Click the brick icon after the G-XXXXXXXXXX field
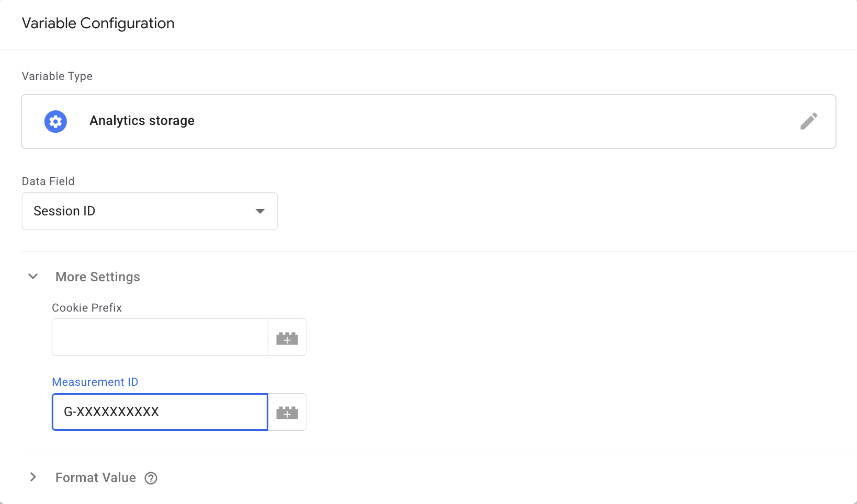 287,412
